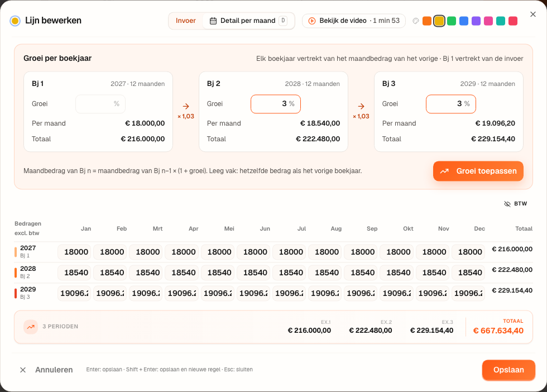
Task: Click the X icon beside Annuleren
Action: [x=23, y=370]
